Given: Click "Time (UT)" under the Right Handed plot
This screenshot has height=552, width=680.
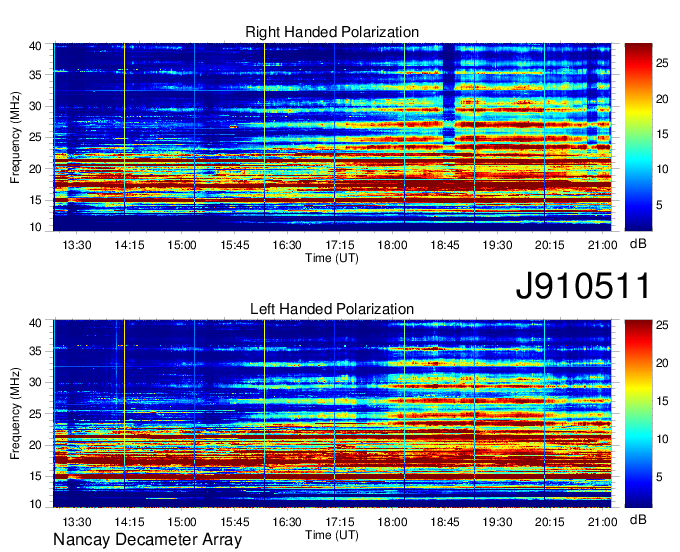Looking at the screenshot, I should coord(332,258).
